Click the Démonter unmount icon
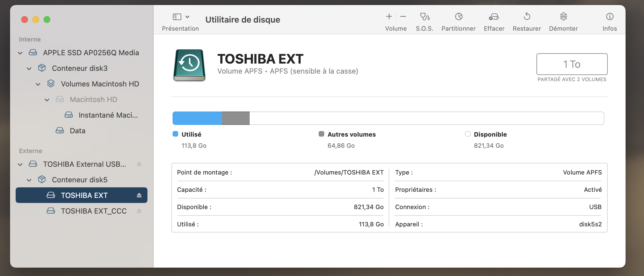Image resolution: width=644 pixels, height=276 pixels. 564,16
